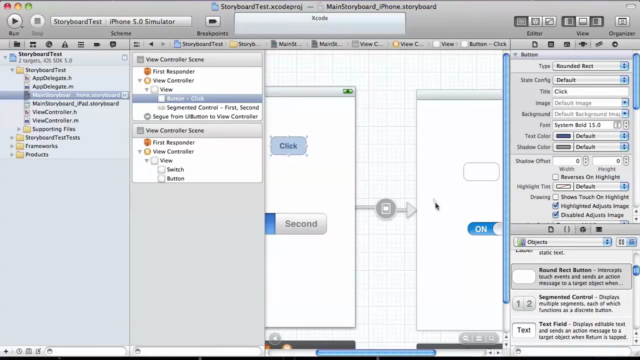Toggle the Utilities pane view icon
Viewport: 640px width, 360px height.
coord(597,21)
